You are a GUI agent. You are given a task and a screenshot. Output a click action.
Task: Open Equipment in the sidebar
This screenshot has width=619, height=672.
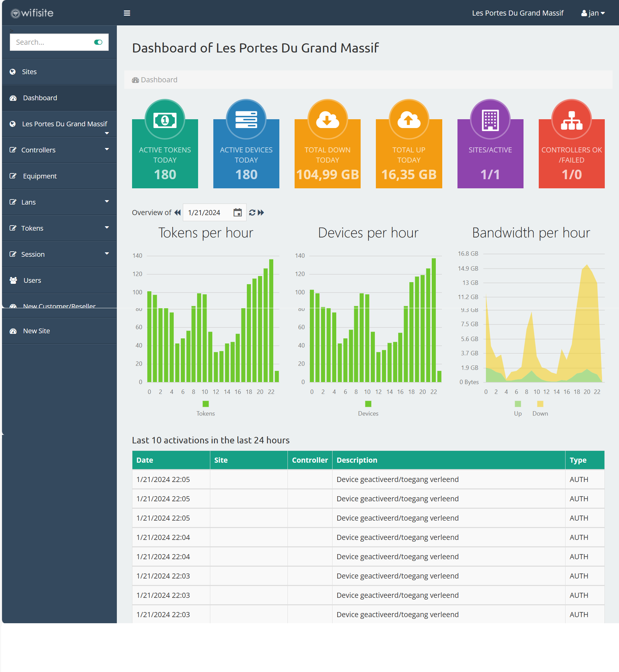(x=59, y=176)
